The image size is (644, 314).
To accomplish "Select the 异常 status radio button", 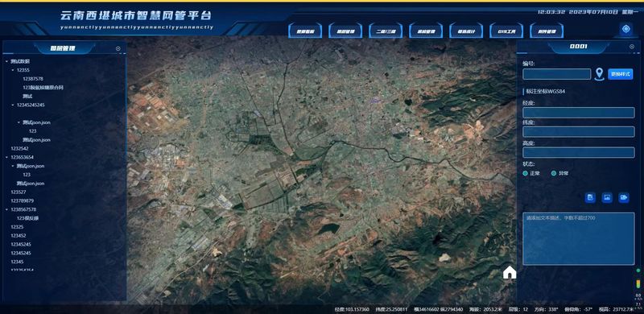I will pos(554,173).
